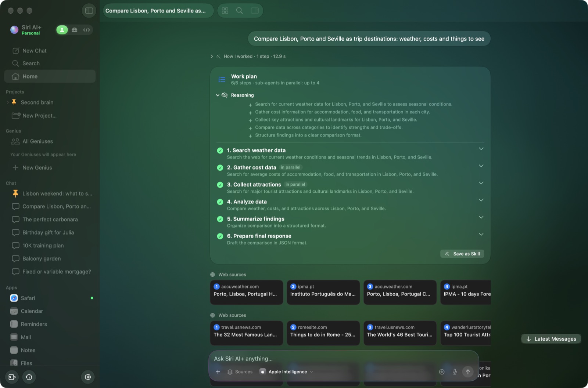Viewport: 588px width, 388px height.
Task: Expand step 1 Search weather data
Action: (481, 149)
